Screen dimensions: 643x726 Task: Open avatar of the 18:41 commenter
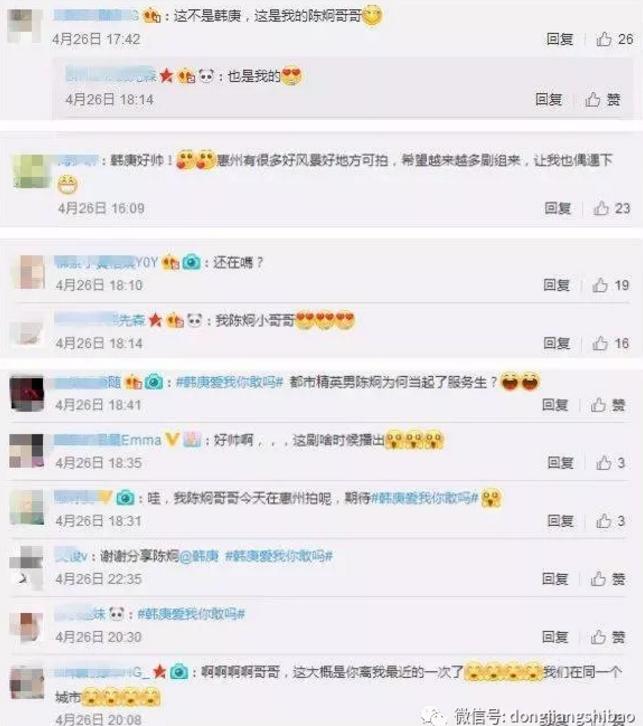[x=27, y=394]
